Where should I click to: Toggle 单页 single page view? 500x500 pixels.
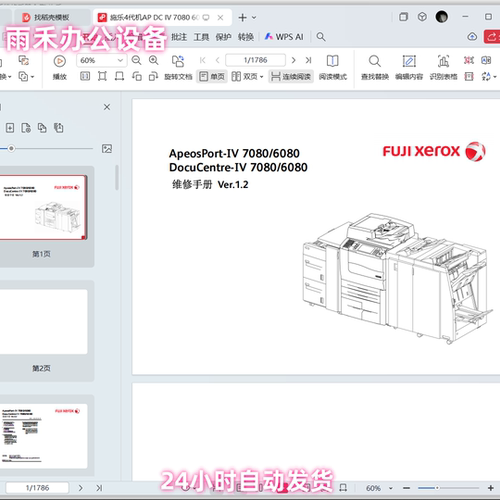point(212,77)
